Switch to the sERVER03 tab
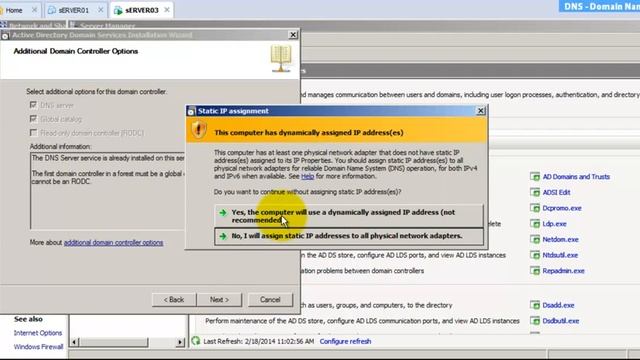Screen dimensions: 640x360 coord(142,10)
